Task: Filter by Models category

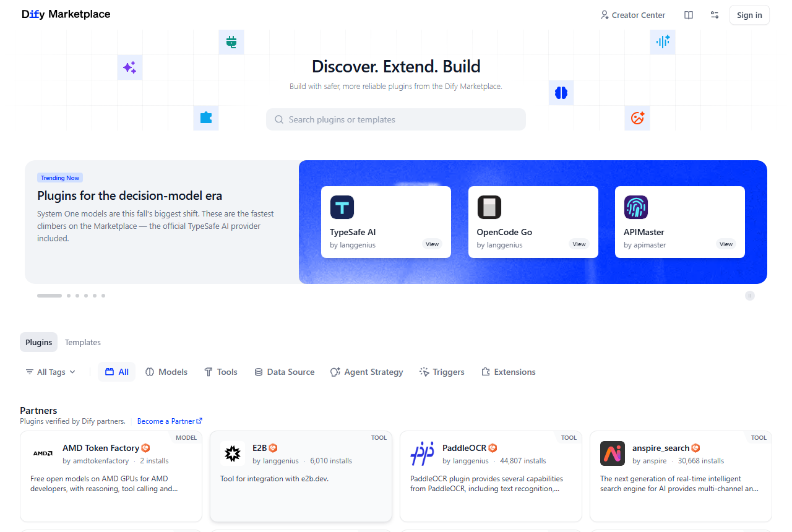Action: (x=166, y=372)
